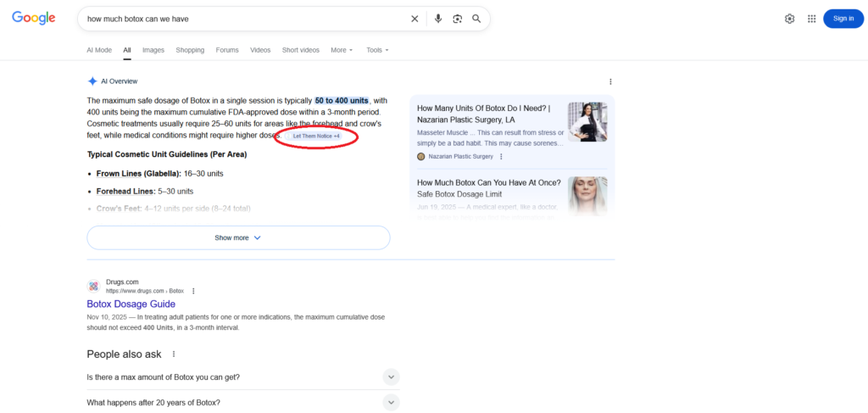Open the Google apps grid
The width and height of the screenshot is (868, 413).
coord(811,19)
